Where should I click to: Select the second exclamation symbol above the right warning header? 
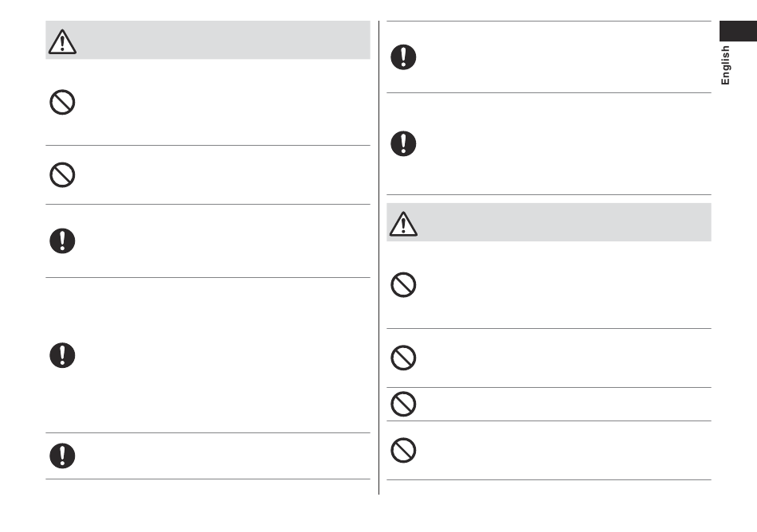point(403,143)
